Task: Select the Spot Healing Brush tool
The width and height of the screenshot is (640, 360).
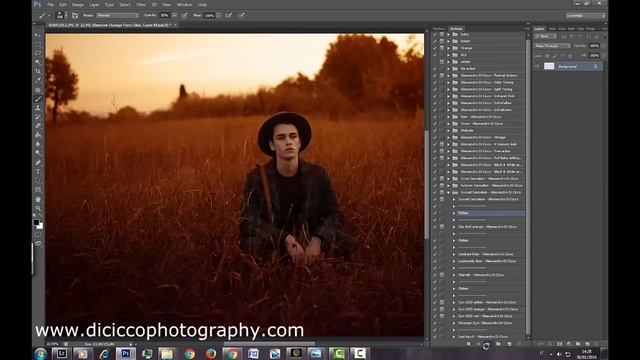Action: tap(38, 90)
